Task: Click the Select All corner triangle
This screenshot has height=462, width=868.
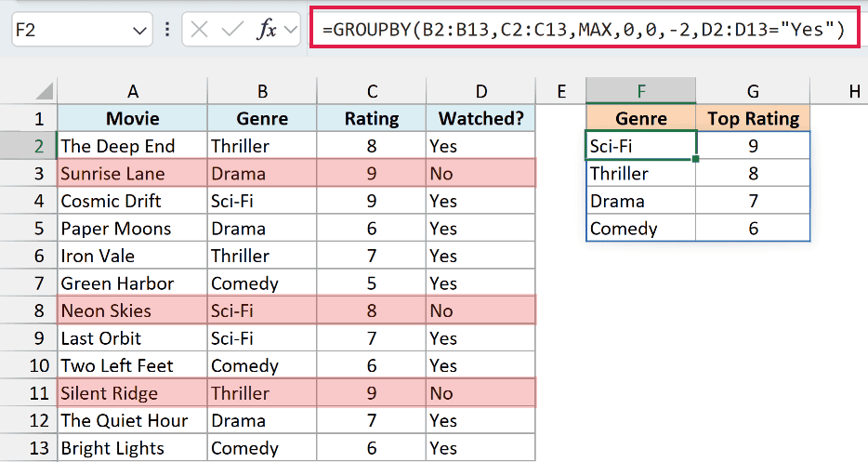Action: (45, 91)
